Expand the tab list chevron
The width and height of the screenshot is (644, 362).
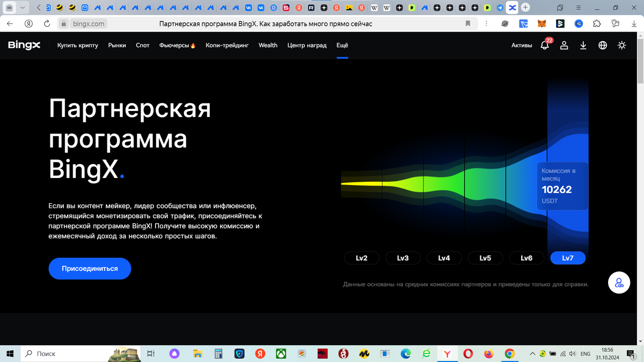23,8
